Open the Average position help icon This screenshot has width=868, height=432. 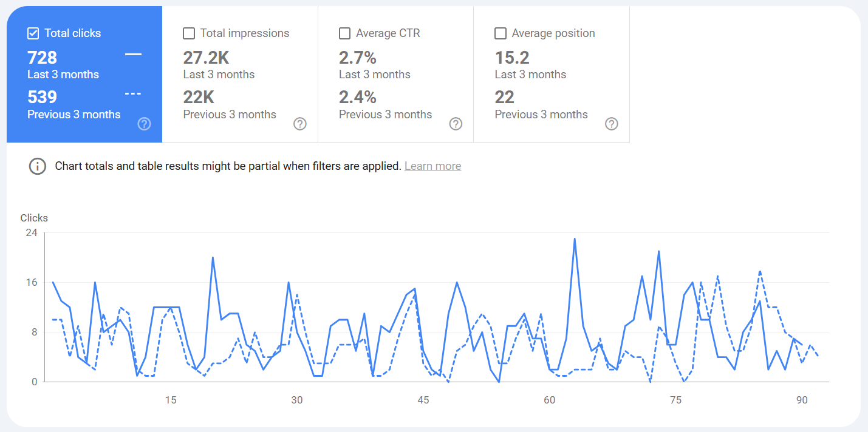(x=612, y=124)
